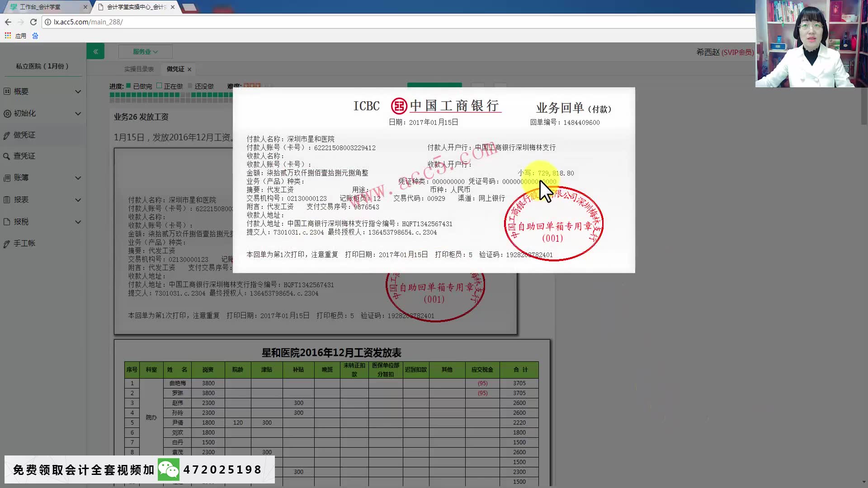Viewport: 868px width, 488px height.
Task: Collapse the sidebar using the « button
Action: coord(95,51)
